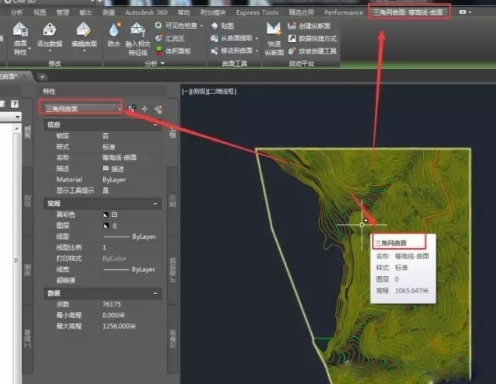Select the 三角网曲面: 等高线-曲面 contextual tab

[x=409, y=12]
